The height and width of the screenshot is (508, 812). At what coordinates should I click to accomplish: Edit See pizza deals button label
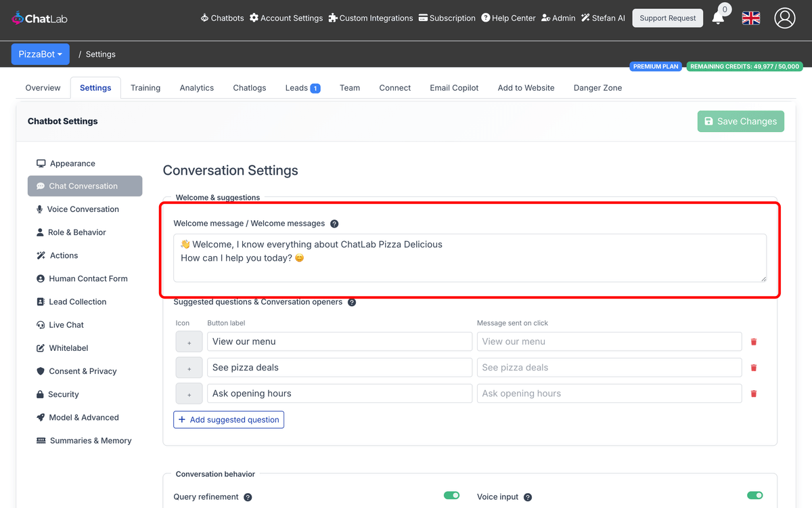click(x=340, y=368)
